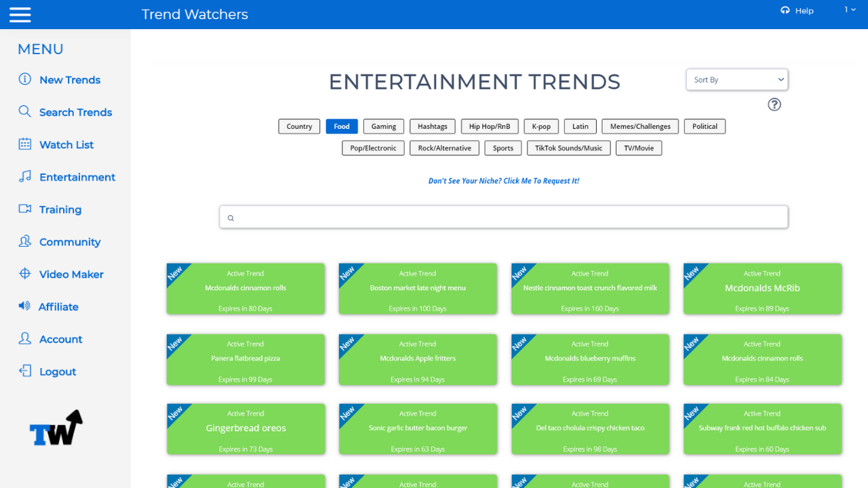Screen dimensions: 868x488
Task: Select the TikTok Sounds/Music category filter
Action: 569,148
